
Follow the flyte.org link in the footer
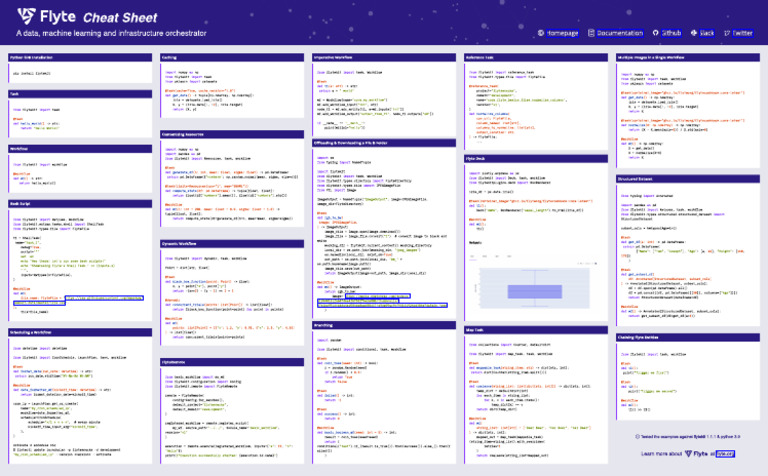click(725, 453)
